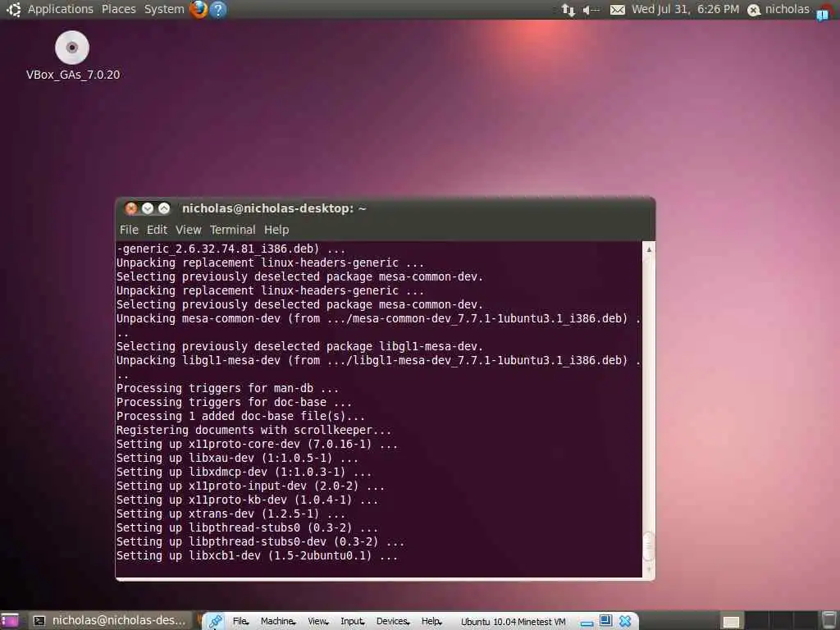Click the terminal scrollbar thumb

coord(649,546)
